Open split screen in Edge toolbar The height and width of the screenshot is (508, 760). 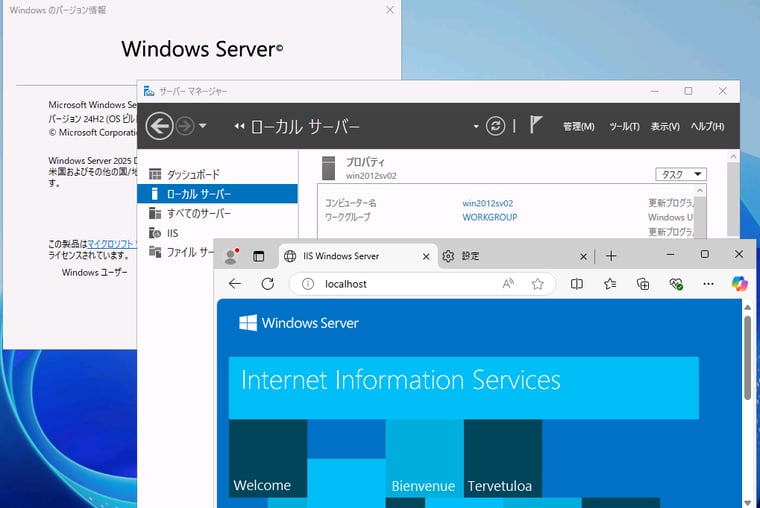coord(577,284)
